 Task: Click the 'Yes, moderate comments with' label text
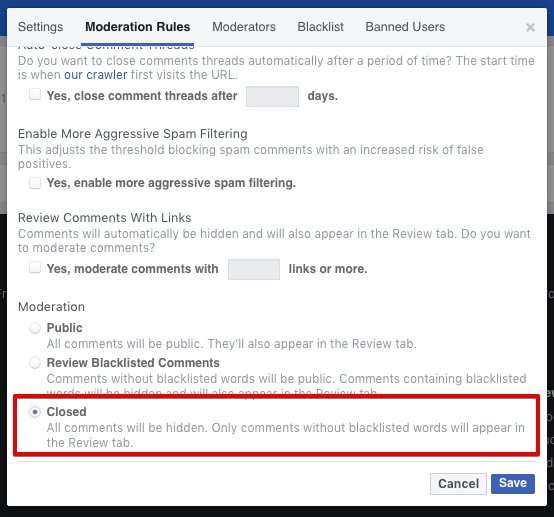[x=132, y=269]
